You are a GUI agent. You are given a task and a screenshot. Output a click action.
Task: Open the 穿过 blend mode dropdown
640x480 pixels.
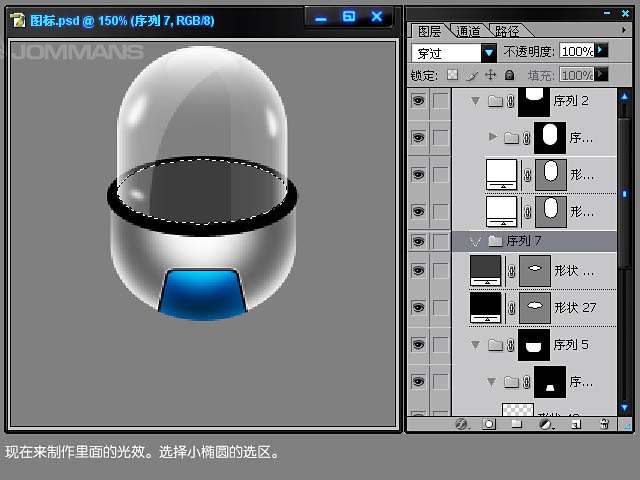[x=489, y=53]
